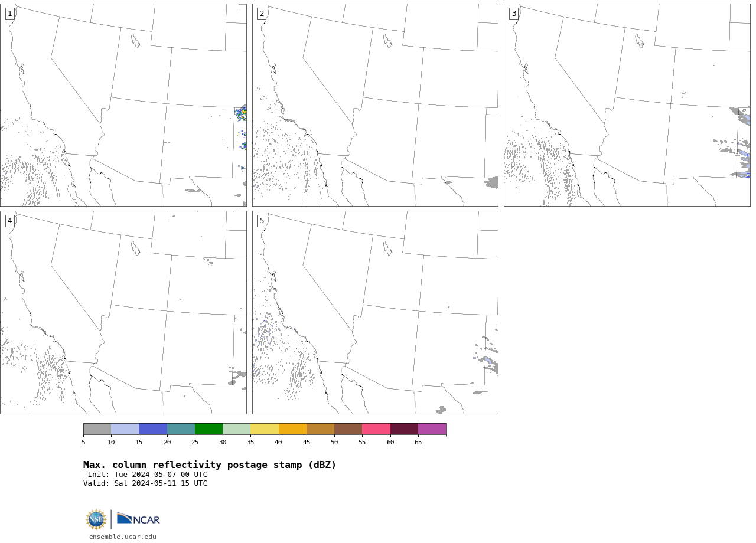Click the light blue 10-15 dBZ swatch
The height and width of the screenshot is (543, 756).
pos(125,429)
